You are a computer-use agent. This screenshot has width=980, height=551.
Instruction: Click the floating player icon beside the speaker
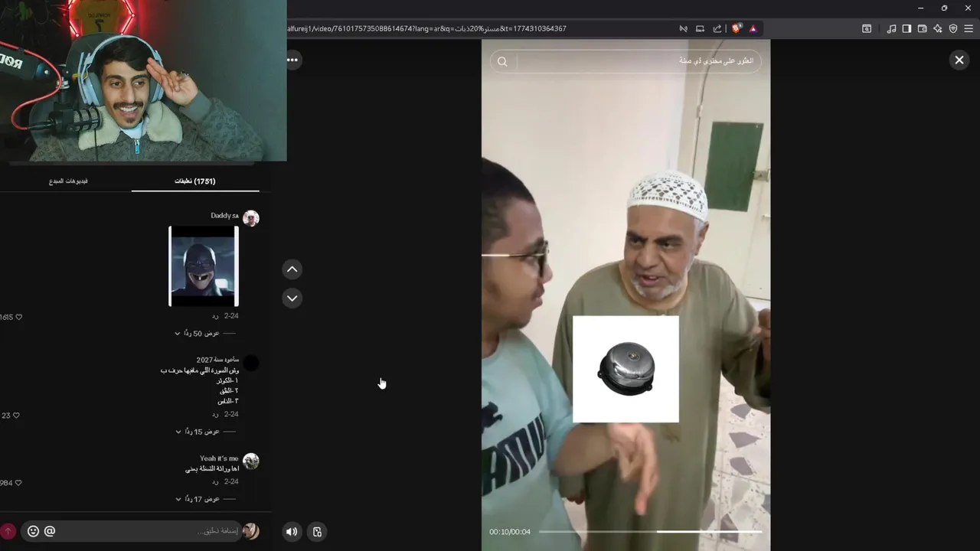[317, 531]
